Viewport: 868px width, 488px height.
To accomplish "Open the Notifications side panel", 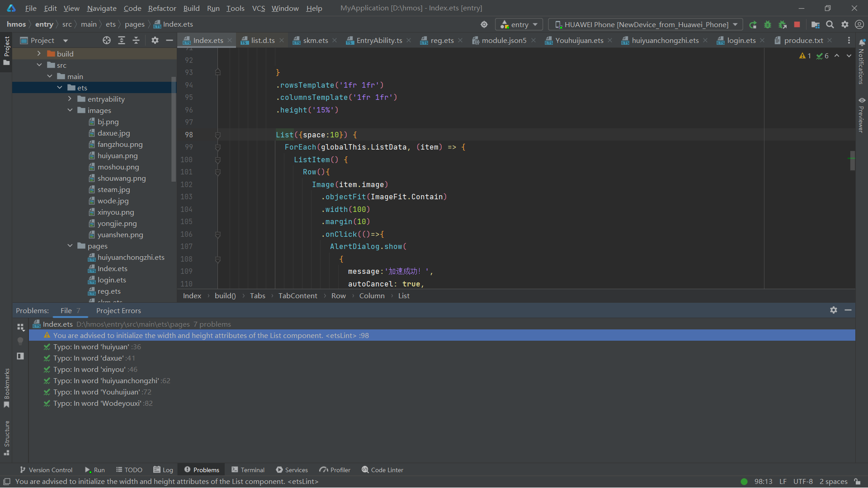I will click(862, 62).
